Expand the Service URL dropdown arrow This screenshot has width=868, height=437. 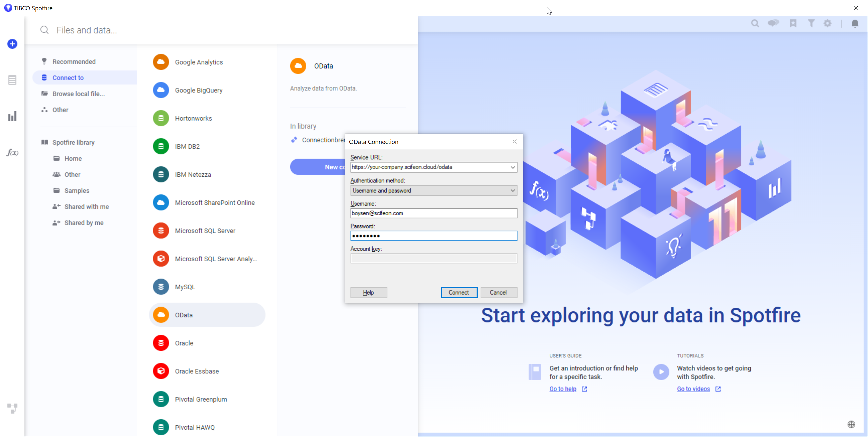pos(513,167)
